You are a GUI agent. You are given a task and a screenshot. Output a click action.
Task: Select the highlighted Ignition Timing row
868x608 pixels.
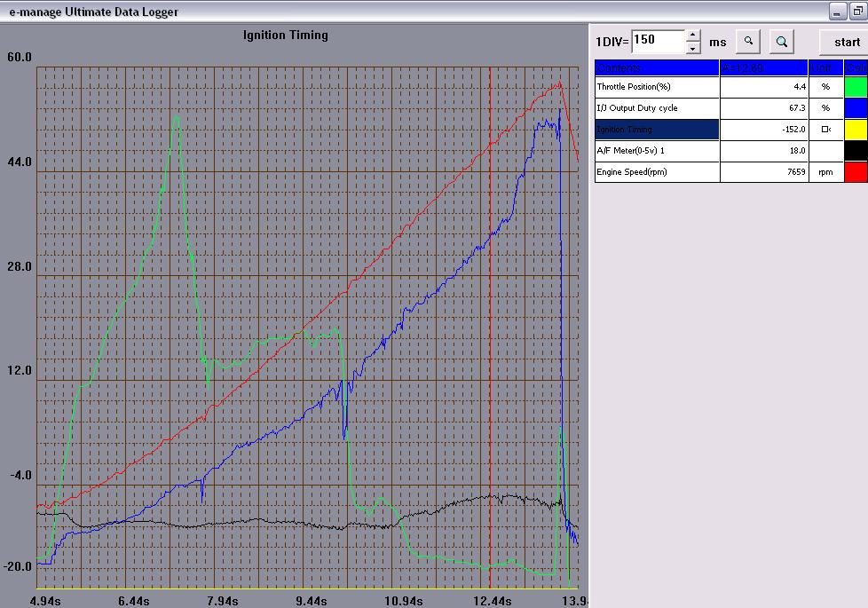click(x=657, y=130)
